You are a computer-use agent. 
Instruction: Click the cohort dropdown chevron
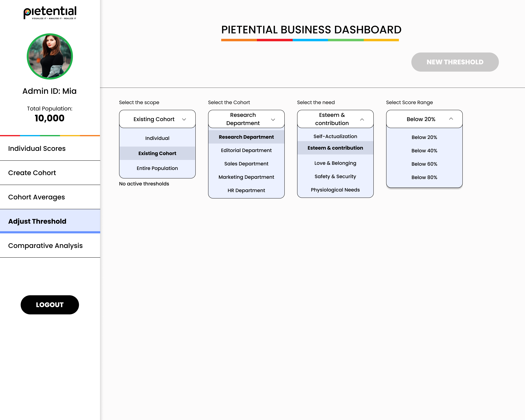coord(273,119)
